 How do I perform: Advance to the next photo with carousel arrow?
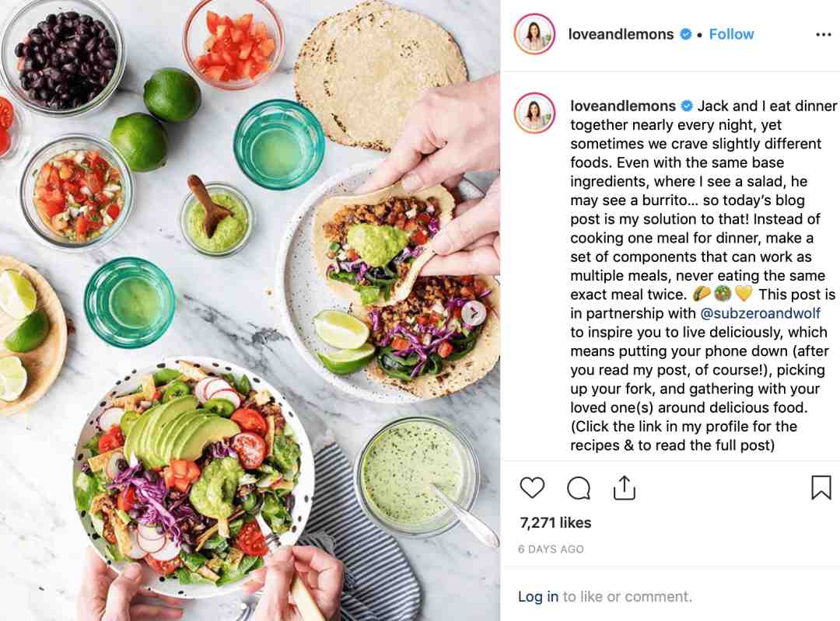[474, 312]
